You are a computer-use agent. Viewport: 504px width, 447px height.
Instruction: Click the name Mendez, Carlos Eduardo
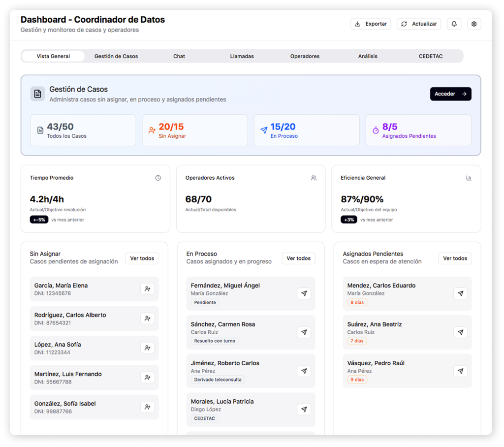tap(381, 286)
